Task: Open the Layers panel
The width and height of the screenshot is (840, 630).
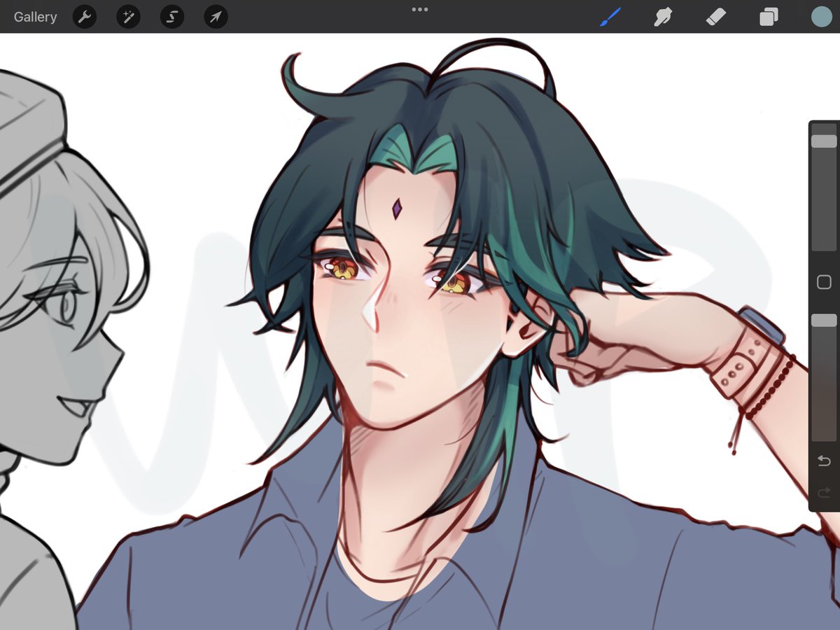Action: 769,17
